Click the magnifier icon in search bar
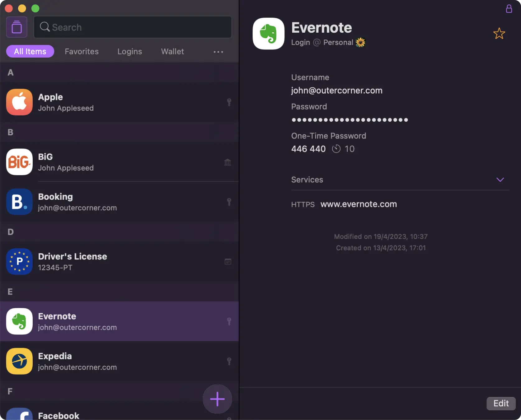The width and height of the screenshot is (521, 420). click(45, 27)
